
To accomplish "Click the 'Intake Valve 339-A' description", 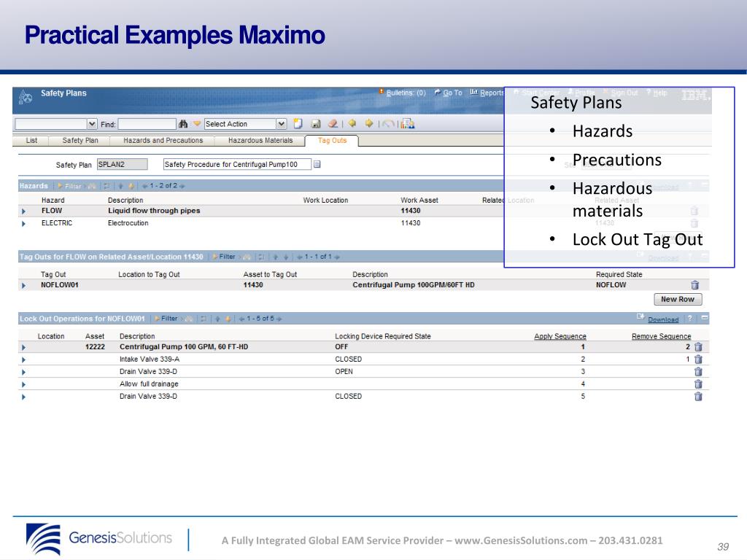I will 149,359.
